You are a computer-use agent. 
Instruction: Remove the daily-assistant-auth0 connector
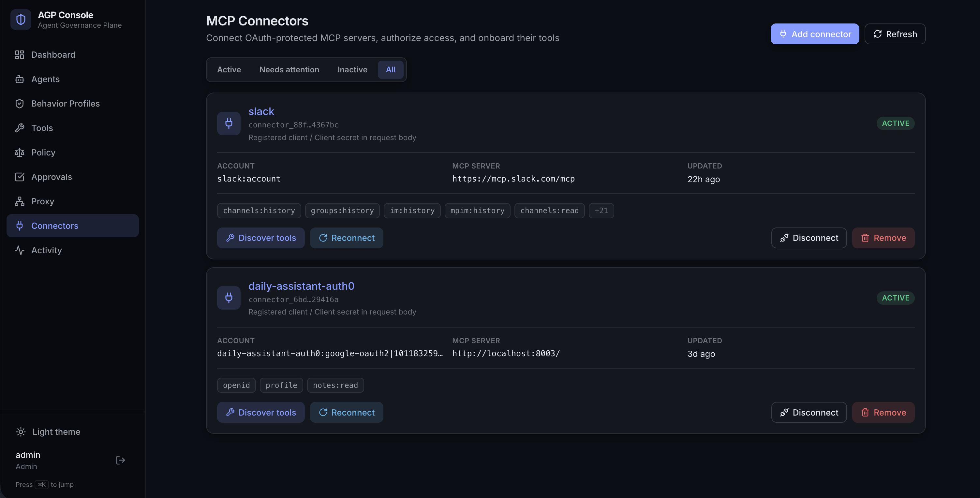tap(883, 412)
